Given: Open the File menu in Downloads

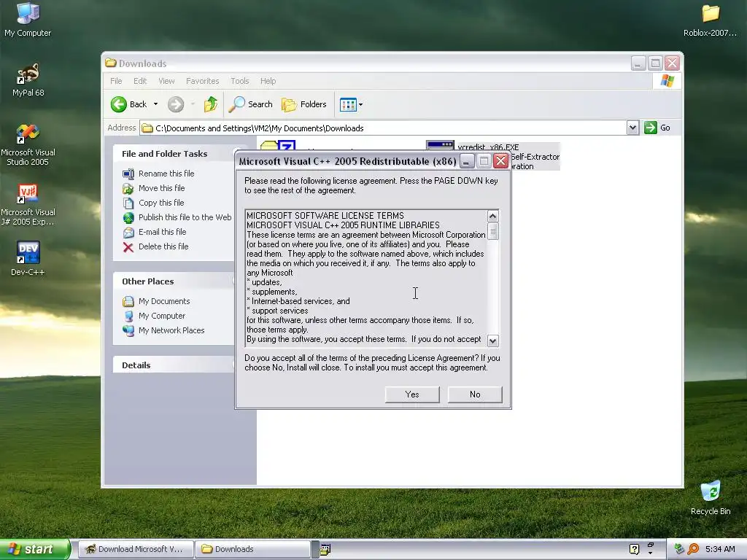Looking at the screenshot, I should click(116, 81).
